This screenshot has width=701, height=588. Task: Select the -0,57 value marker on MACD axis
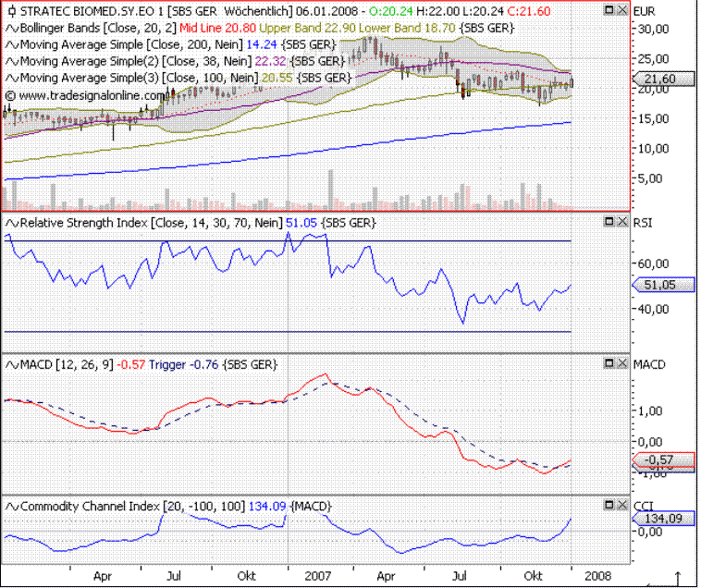663,459
